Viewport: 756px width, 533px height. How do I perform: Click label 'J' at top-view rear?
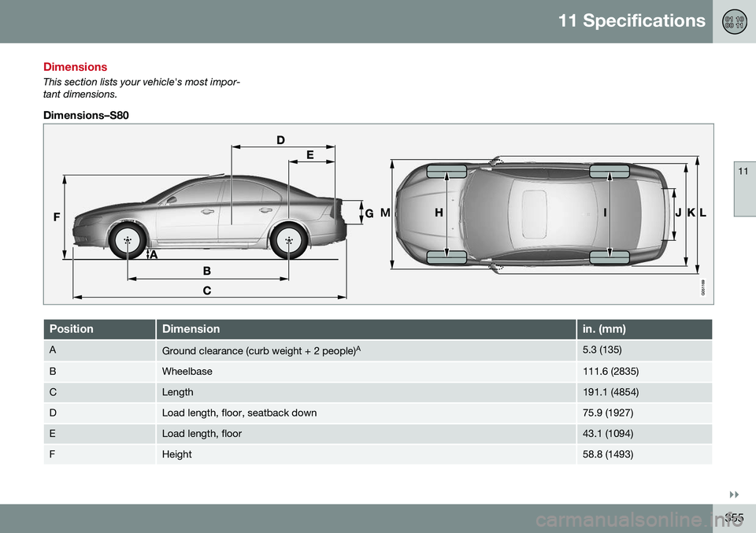(x=678, y=213)
